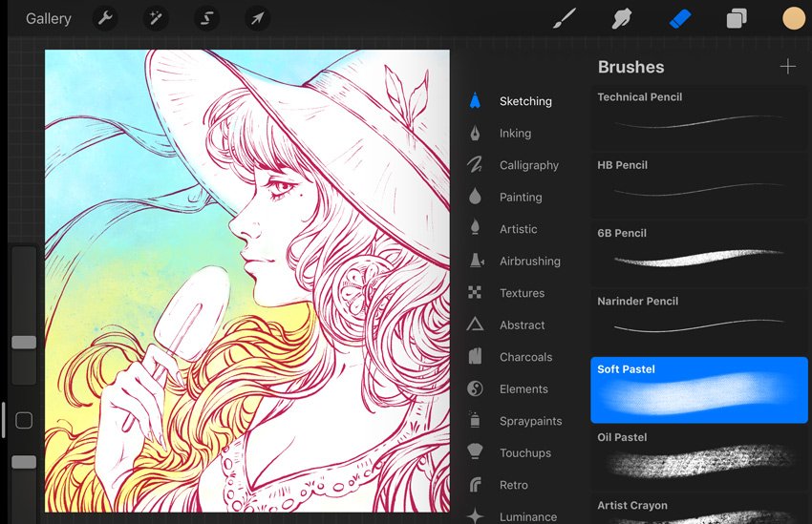The image size is (812, 524).
Task: Activate the Selection tool
Action: [206, 19]
